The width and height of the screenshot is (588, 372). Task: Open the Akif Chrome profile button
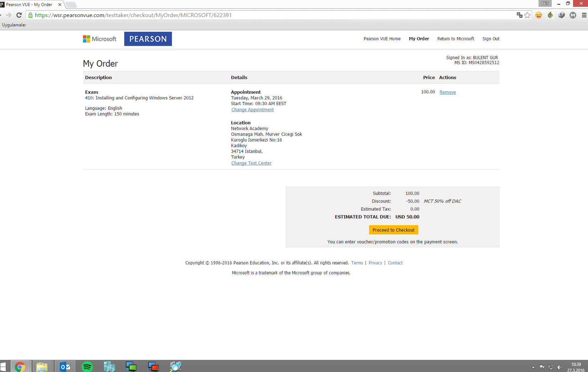point(545,3)
